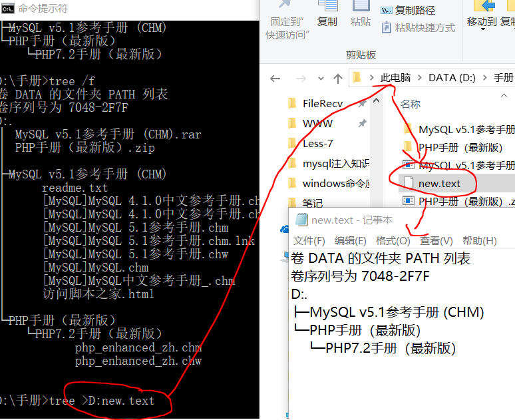The width and height of the screenshot is (515, 420).
Task: Click 访问脚本之家.html line in Command Prompt
Action: coord(98,294)
